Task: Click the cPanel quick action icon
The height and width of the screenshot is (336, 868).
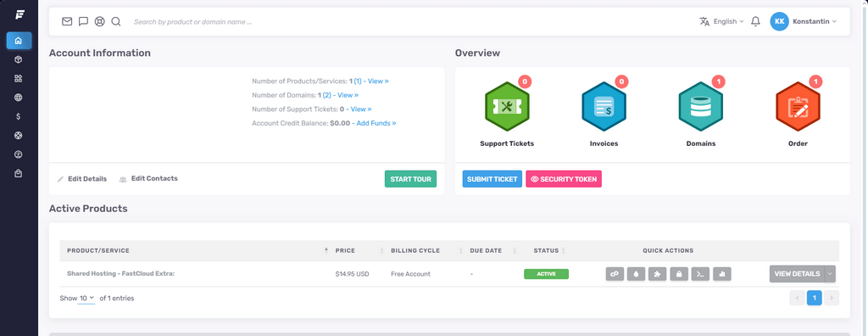Action: (x=615, y=274)
